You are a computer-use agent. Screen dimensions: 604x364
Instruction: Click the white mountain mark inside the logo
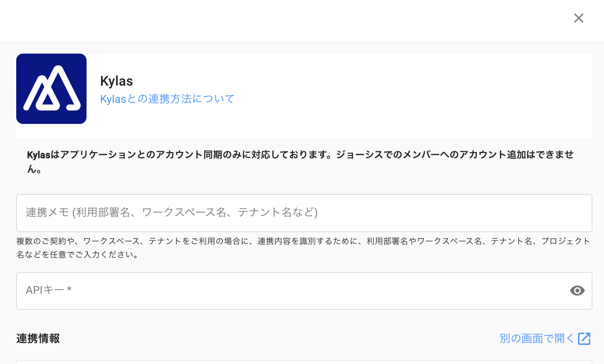click(51, 89)
